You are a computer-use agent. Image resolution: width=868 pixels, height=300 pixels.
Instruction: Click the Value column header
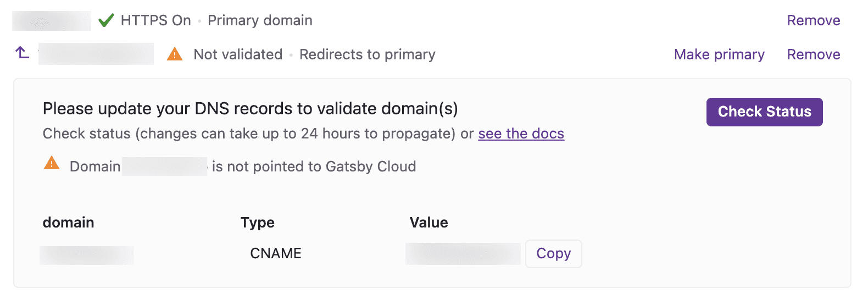pos(429,223)
